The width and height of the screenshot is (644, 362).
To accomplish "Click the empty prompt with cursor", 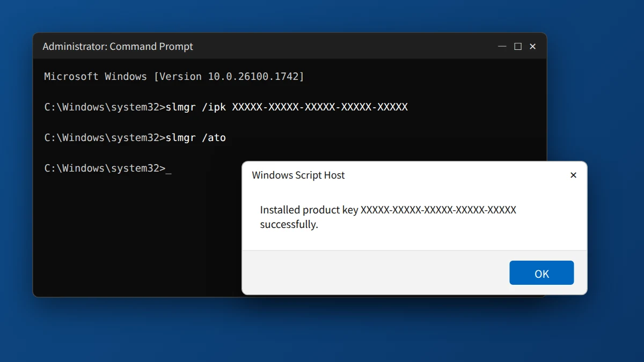I will 107,168.
